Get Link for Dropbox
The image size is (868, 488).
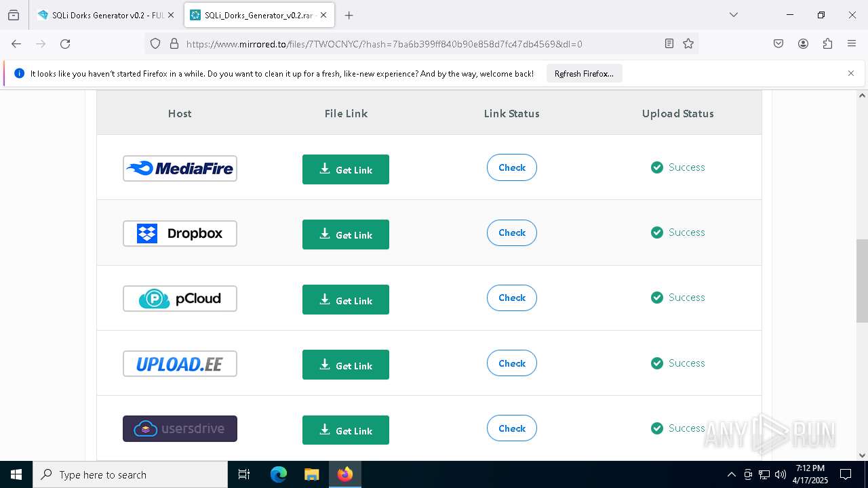(346, 235)
